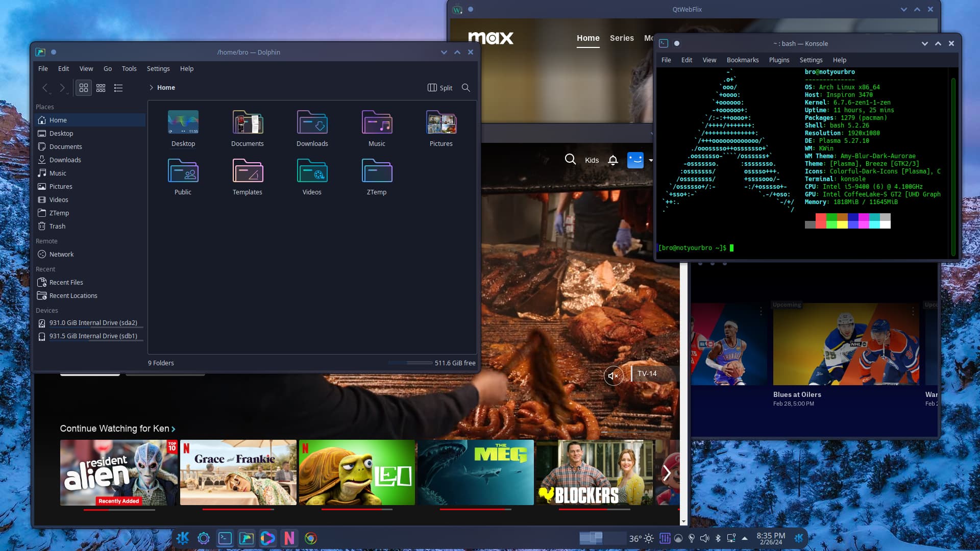Screen dimensions: 980x551
Task: Unmute the Netflix preview audio
Action: (x=614, y=376)
